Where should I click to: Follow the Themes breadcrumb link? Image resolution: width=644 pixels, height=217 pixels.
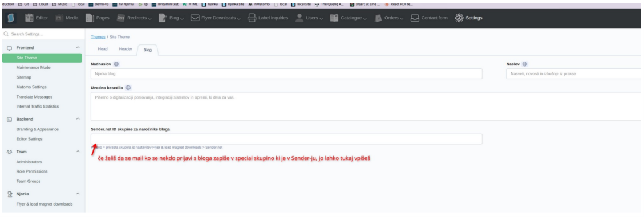(x=98, y=36)
